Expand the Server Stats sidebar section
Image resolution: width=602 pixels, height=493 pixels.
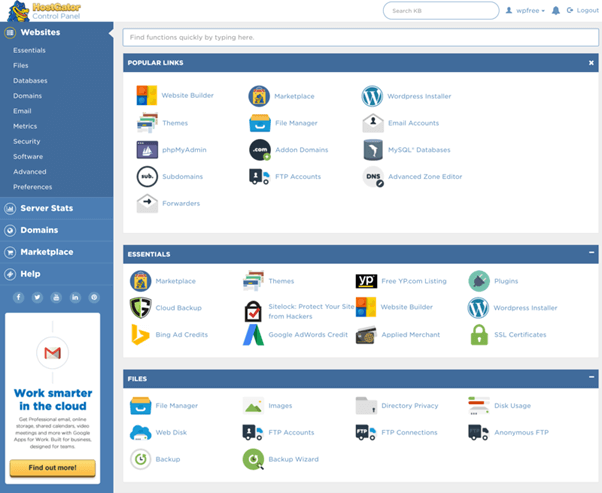[x=57, y=208]
